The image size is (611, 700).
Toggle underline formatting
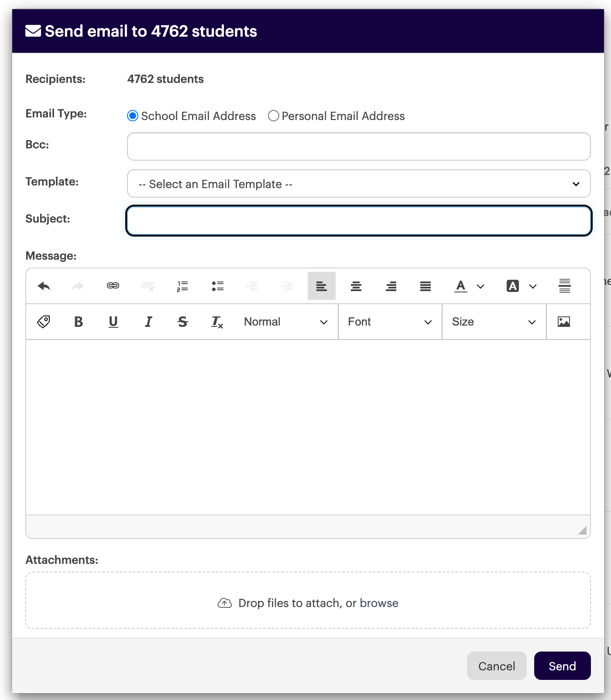coord(113,322)
